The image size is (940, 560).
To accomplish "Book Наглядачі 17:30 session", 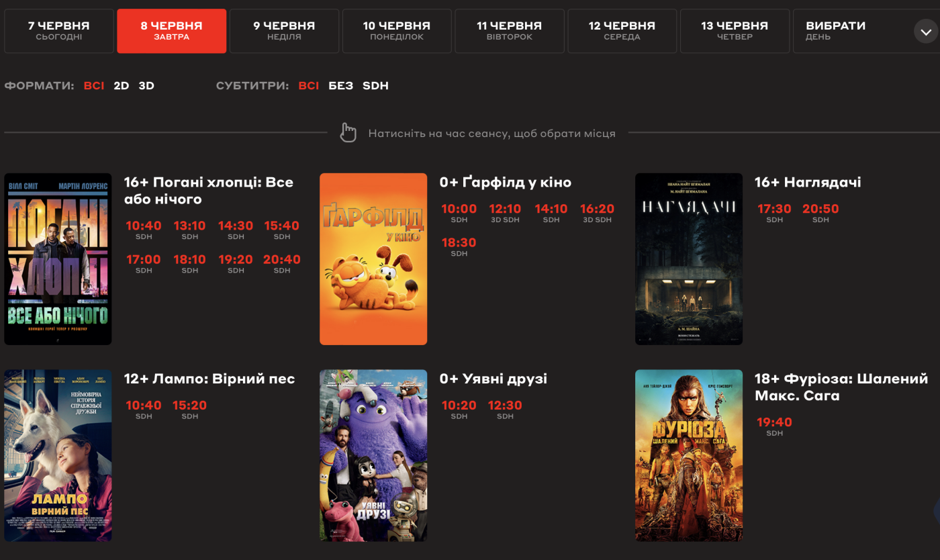I will (x=775, y=213).
